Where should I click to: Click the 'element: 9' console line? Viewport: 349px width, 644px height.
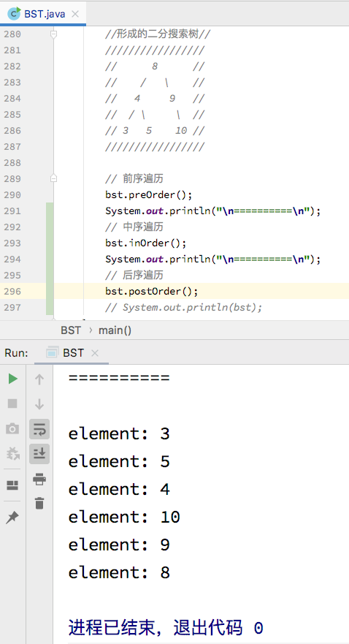[119, 545]
